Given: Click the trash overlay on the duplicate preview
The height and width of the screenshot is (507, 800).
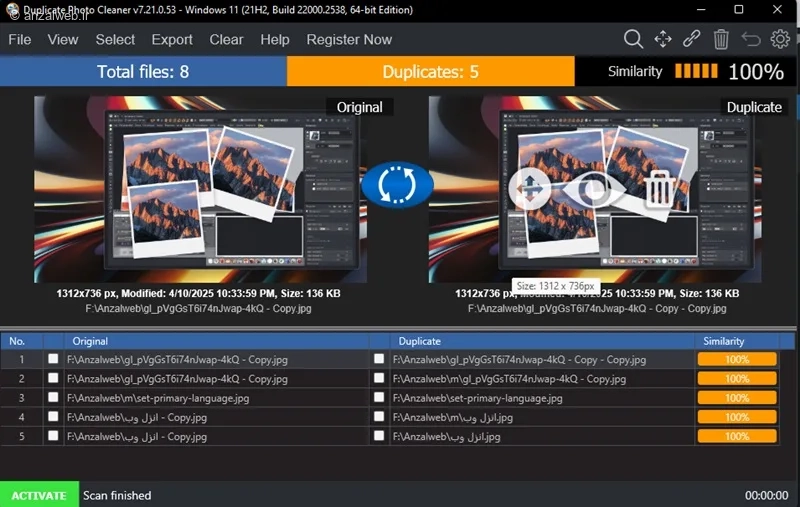Looking at the screenshot, I should (659, 189).
